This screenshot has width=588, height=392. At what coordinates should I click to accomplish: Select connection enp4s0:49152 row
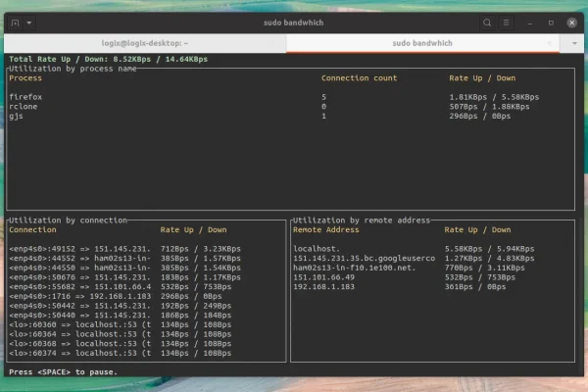pos(124,249)
